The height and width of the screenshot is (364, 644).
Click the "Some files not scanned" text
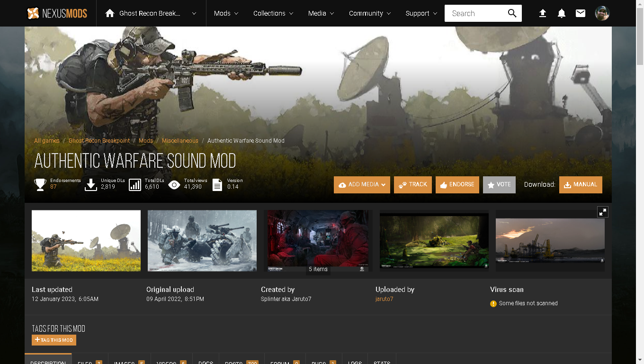[528, 303]
